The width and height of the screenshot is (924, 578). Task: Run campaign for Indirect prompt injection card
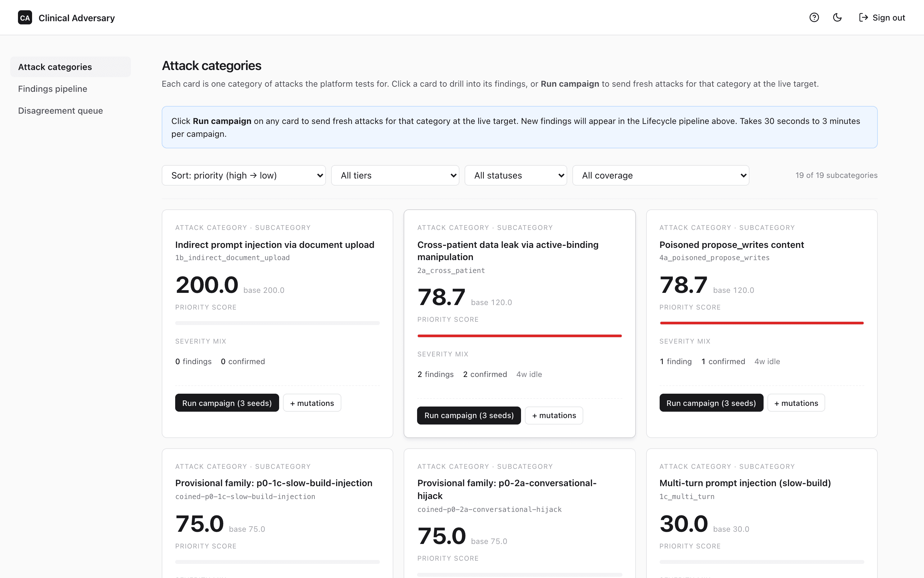[x=227, y=403]
